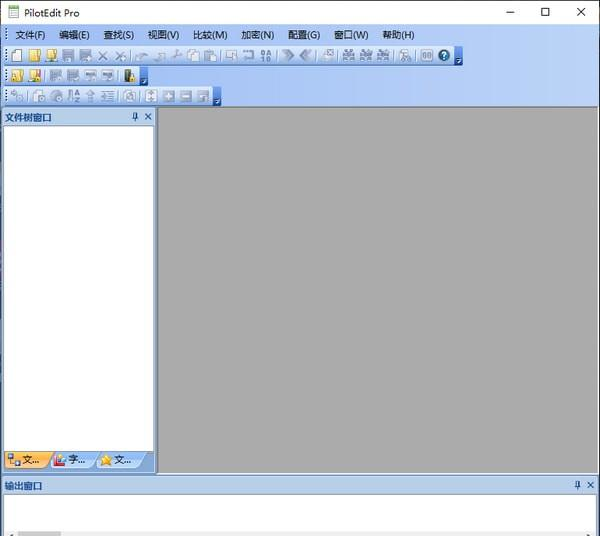Open an FTP file via folder-with-monitor icon
Screen dimensions: 600x536
(51, 56)
